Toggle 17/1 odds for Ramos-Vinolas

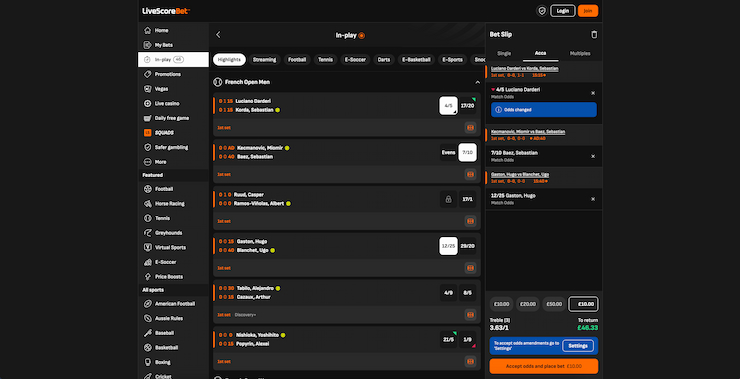467,199
